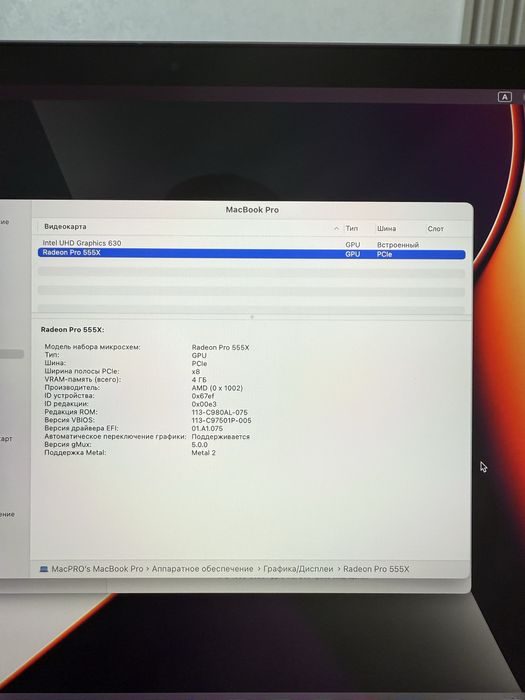The width and height of the screenshot is (525, 700).
Task: Click Radeon Pro 555X in the path bar
Action: (x=376, y=569)
